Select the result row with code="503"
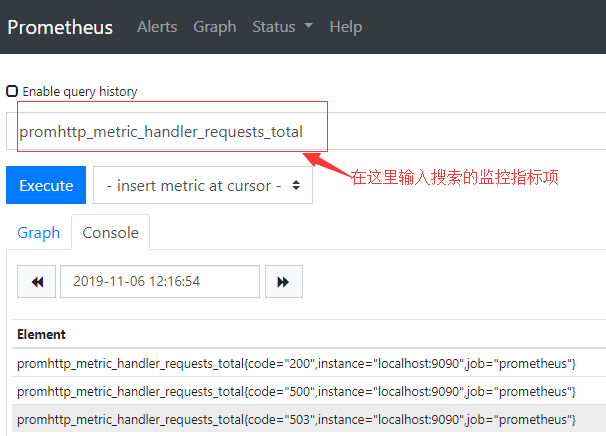The width and height of the screenshot is (606, 436). (296, 419)
